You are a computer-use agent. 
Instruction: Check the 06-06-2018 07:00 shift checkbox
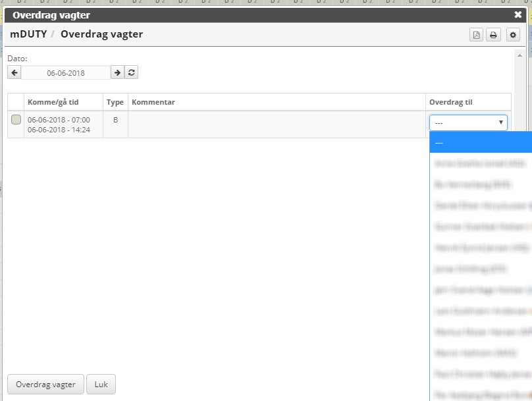[x=16, y=119]
